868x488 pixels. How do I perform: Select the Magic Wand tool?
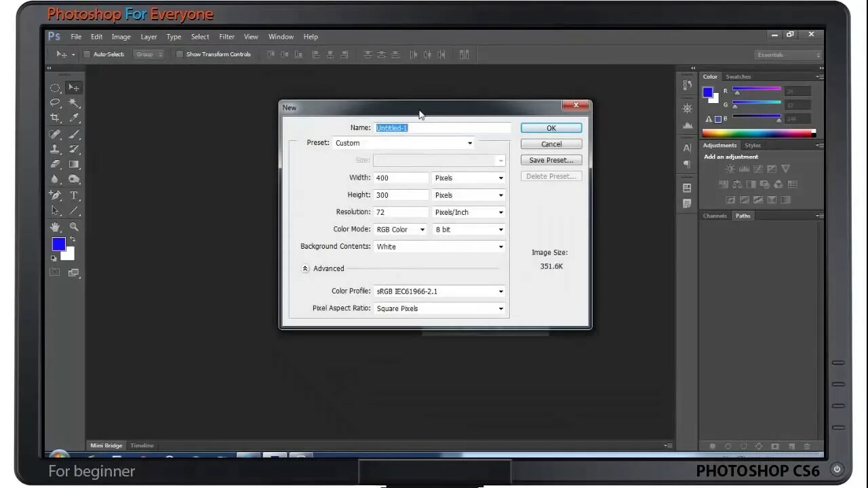tap(74, 103)
